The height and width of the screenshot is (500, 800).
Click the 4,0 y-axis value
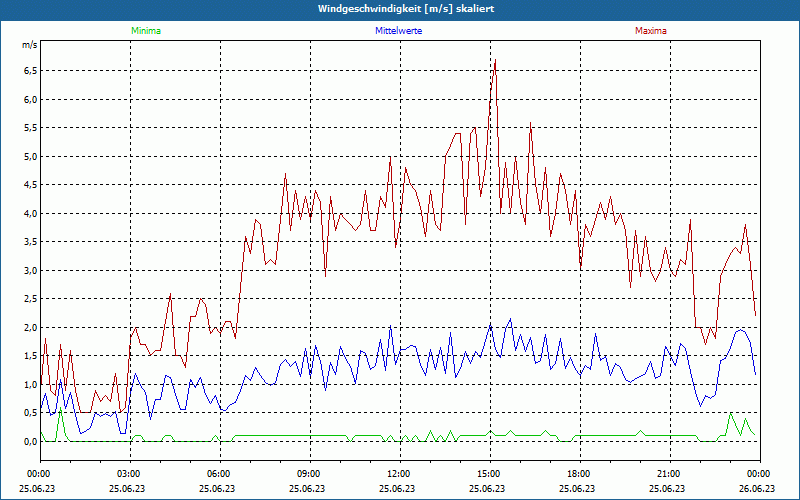[30, 213]
